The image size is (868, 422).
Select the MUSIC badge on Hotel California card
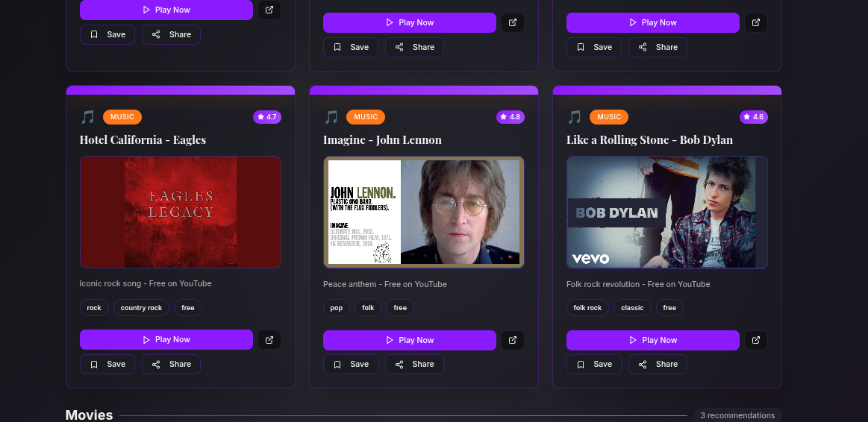[122, 117]
